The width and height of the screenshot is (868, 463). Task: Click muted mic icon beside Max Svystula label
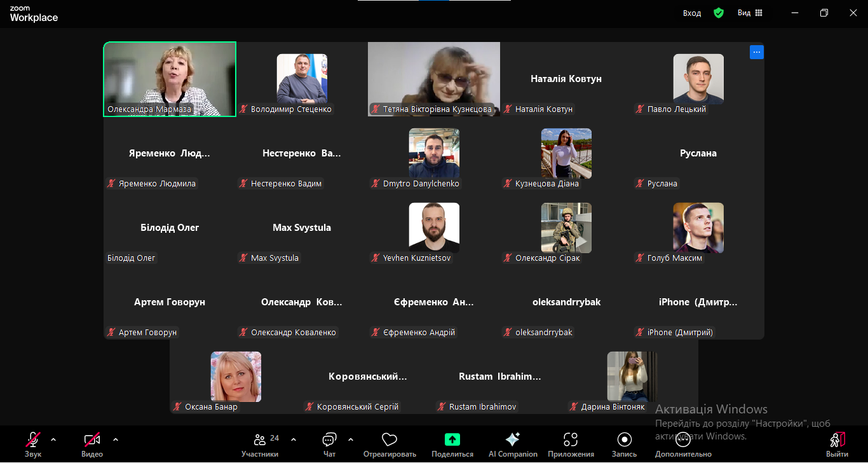tap(243, 258)
